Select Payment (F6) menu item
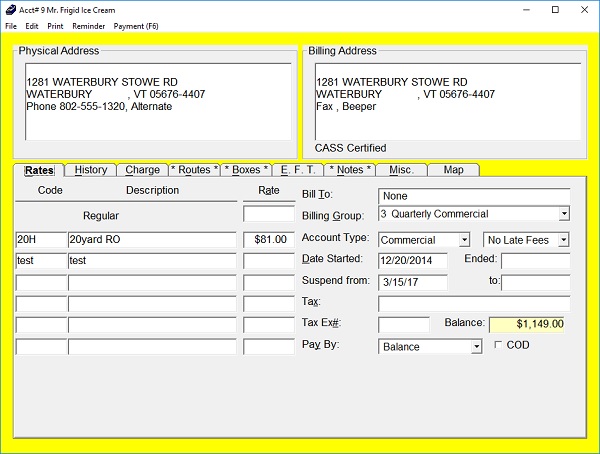Screen dimensions: 600x454 (136, 25)
